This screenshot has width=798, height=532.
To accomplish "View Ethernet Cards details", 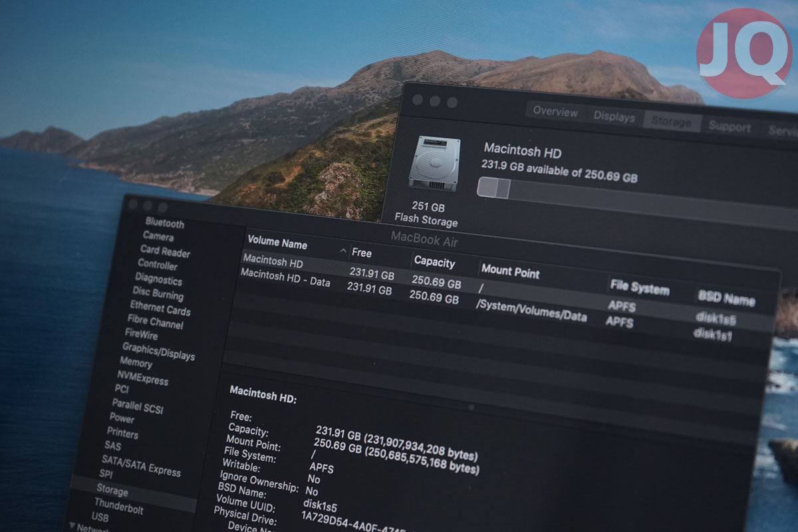I will tap(160, 308).
